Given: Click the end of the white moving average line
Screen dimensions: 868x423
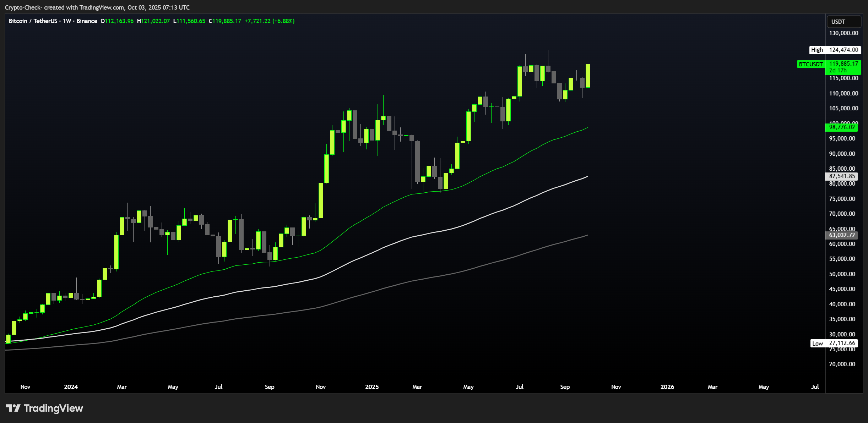Looking at the screenshot, I should coord(587,176).
